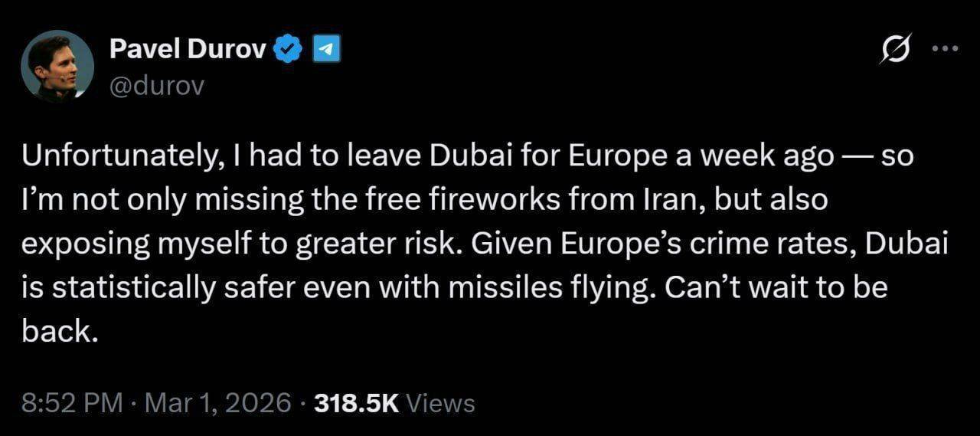Screen dimensions: 980x436
Task: Click the Telegram affiliation badge icon
Action: pyautogui.click(x=327, y=50)
